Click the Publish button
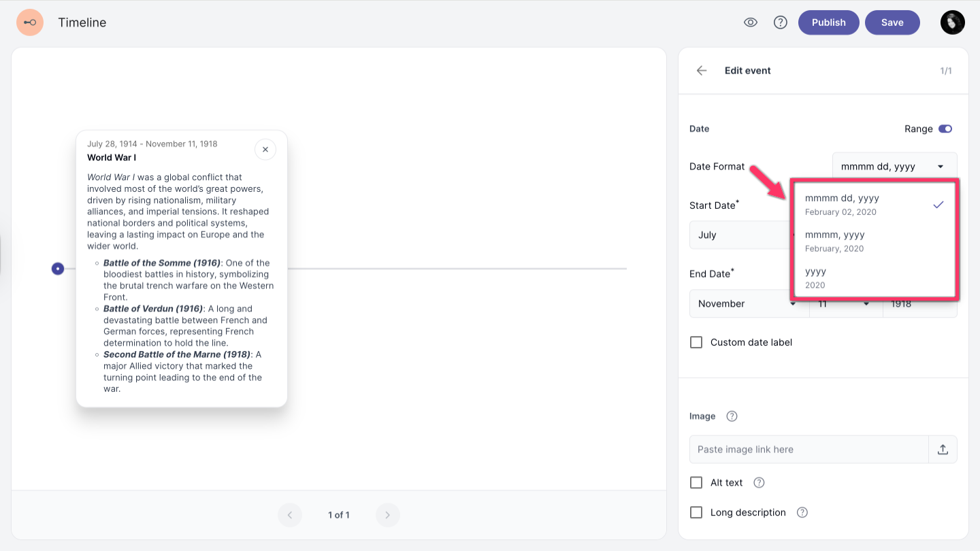The height and width of the screenshot is (551, 980). pos(828,22)
